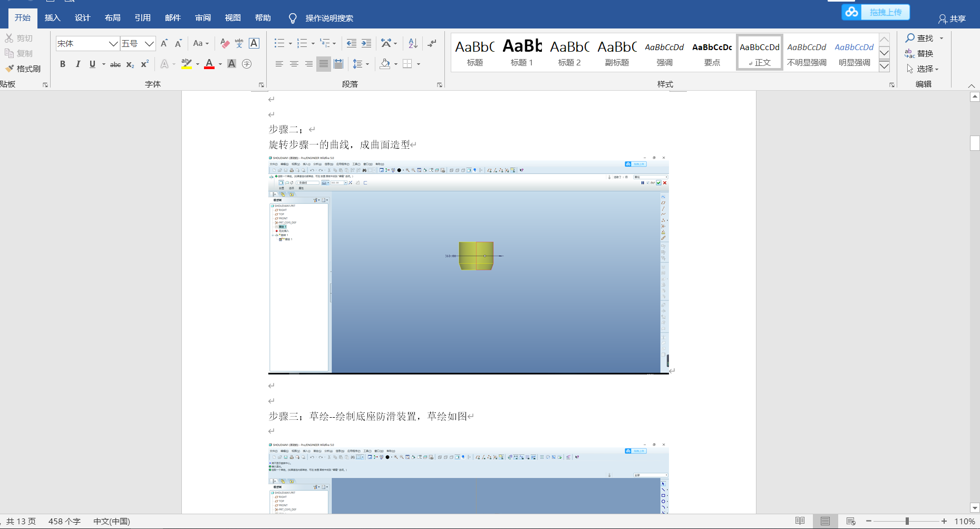Toggle bold formatting
Image resolution: width=980 pixels, height=529 pixels.
tap(63, 64)
